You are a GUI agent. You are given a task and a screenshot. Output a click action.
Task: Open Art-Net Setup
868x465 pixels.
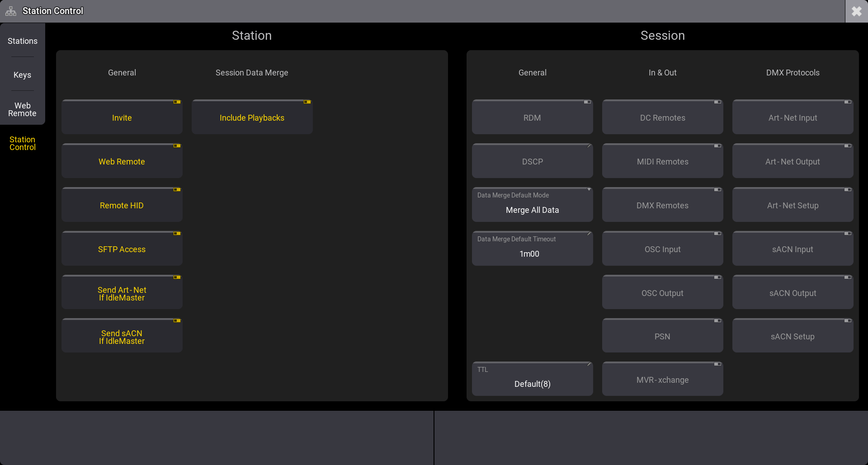point(793,205)
